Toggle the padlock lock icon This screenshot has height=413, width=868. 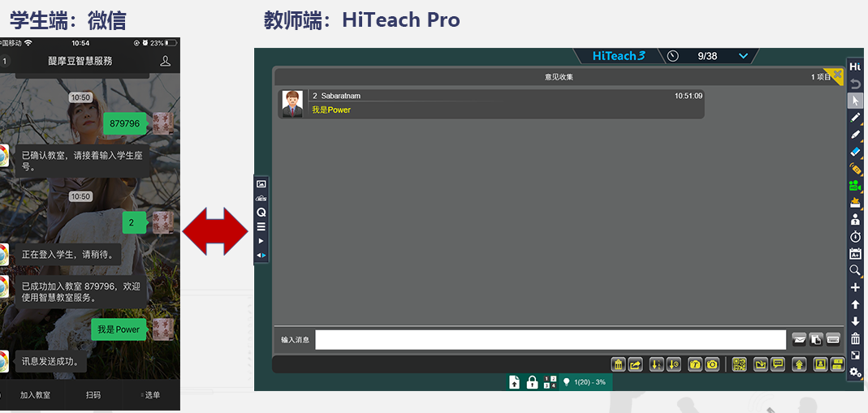[532, 382]
